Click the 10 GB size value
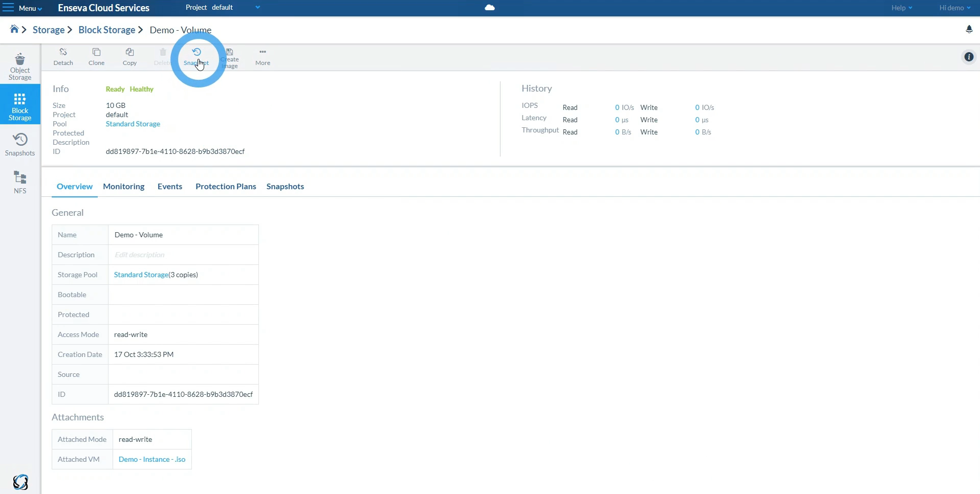Screen dimensions: 980x494 click(116, 105)
